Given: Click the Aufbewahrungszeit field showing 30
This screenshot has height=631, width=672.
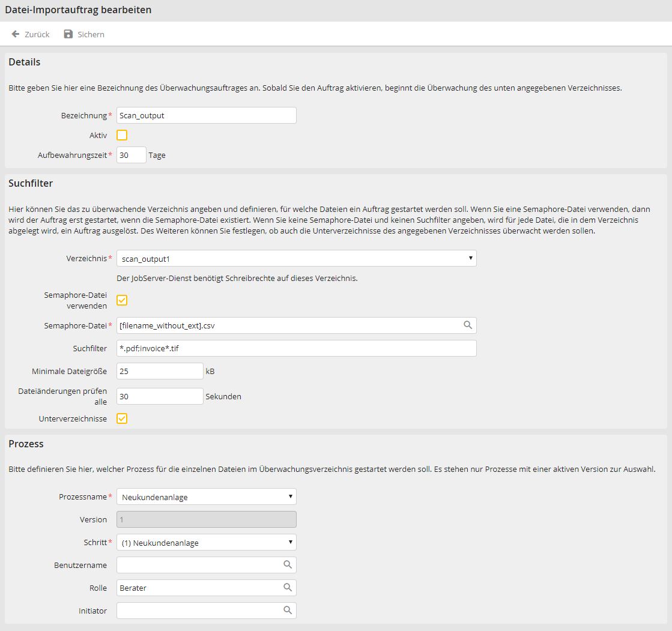Looking at the screenshot, I should [x=131, y=155].
